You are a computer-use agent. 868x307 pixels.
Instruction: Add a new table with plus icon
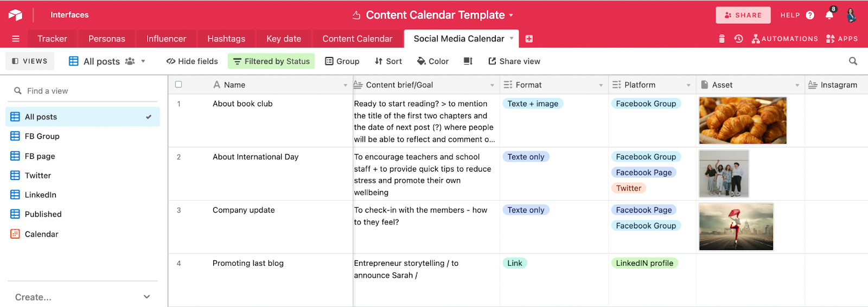click(x=529, y=39)
